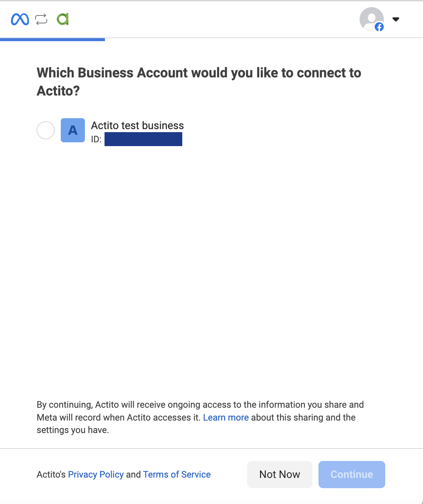
Task: Click the dropdown next to the avatar
Action: pos(396,19)
